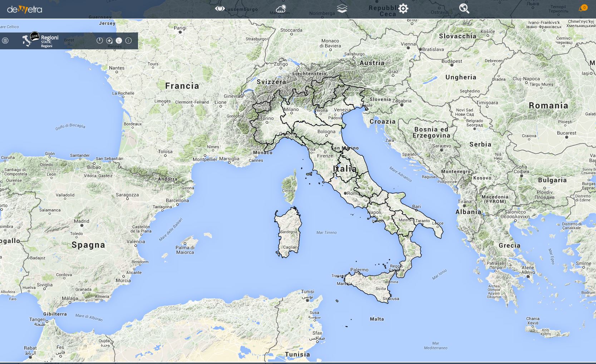Click the CIMA logo badge
The image size is (596, 364).
(35, 36)
